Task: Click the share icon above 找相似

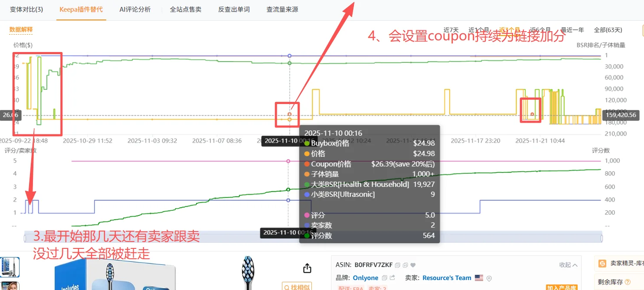Action: 307,268
